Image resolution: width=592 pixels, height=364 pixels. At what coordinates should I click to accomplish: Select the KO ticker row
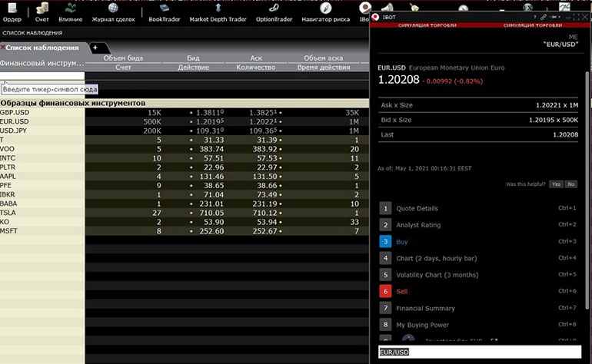point(185,222)
